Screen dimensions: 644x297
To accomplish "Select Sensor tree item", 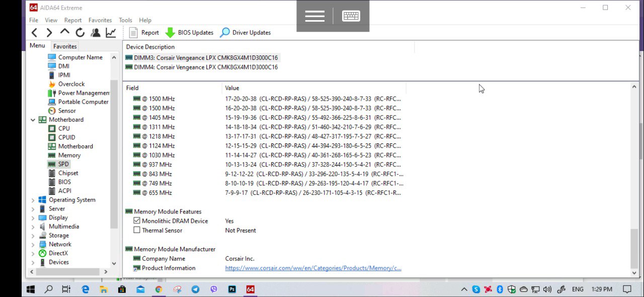I will pos(61,111).
